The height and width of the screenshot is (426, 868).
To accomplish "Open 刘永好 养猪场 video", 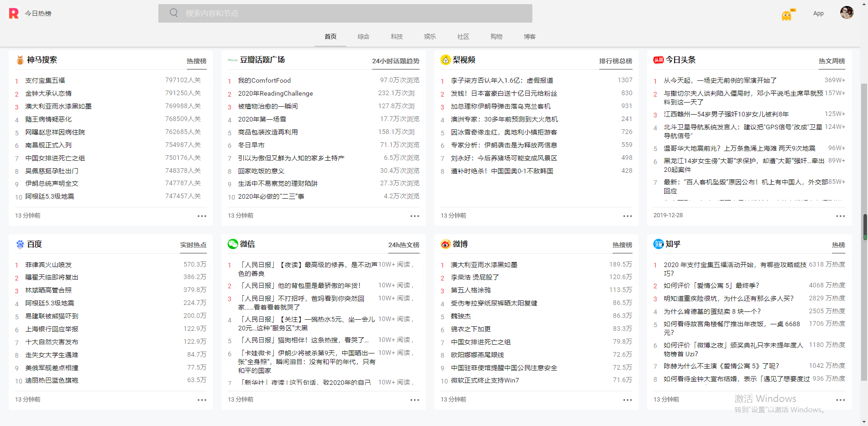I will (x=504, y=158).
